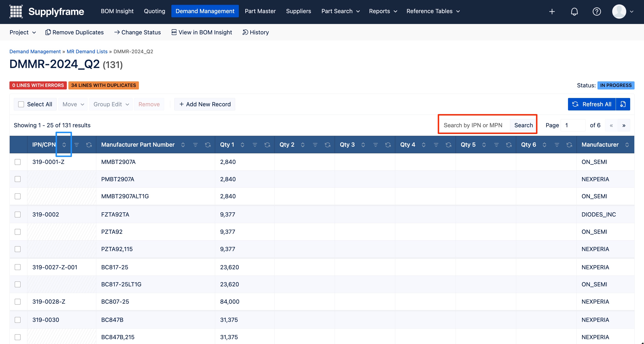The width and height of the screenshot is (644, 344).
Task: Click the Refresh All button
Action: 592,104
